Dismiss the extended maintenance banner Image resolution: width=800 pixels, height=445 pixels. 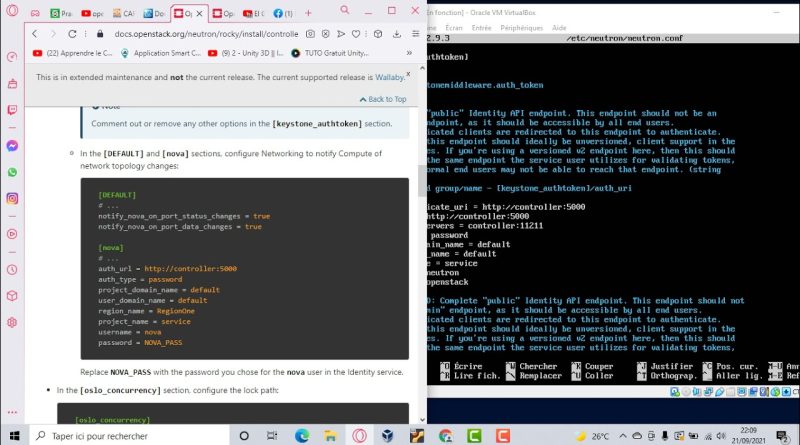(x=408, y=74)
